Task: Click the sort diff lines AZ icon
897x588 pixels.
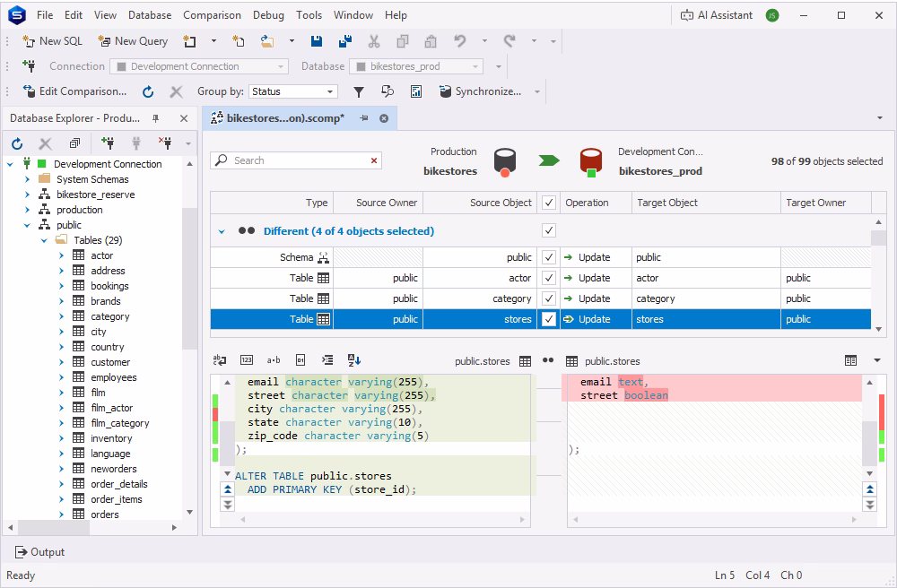Action: pyautogui.click(x=354, y=360)
